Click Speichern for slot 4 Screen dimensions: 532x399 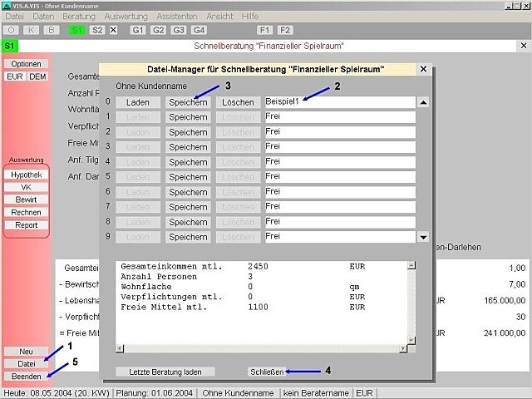tap(188, 163)
